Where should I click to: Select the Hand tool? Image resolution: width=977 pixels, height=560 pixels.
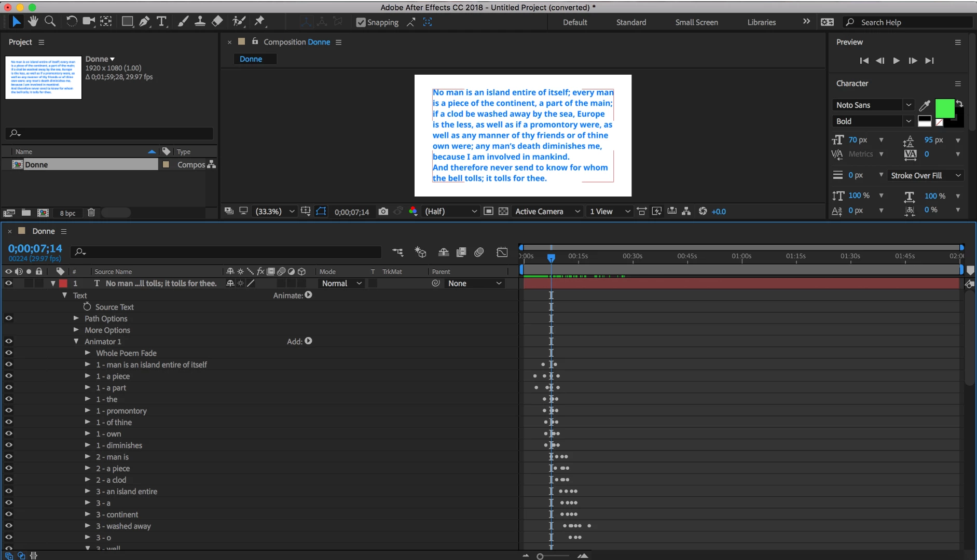[33, 21]
